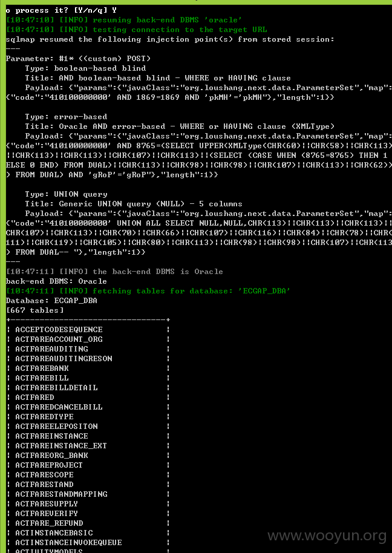The height and width of the screenshot is (553, 392).
Task: Select the 'resuming back-end DBMS oracle' log line
Action: [x=124, y=20]
